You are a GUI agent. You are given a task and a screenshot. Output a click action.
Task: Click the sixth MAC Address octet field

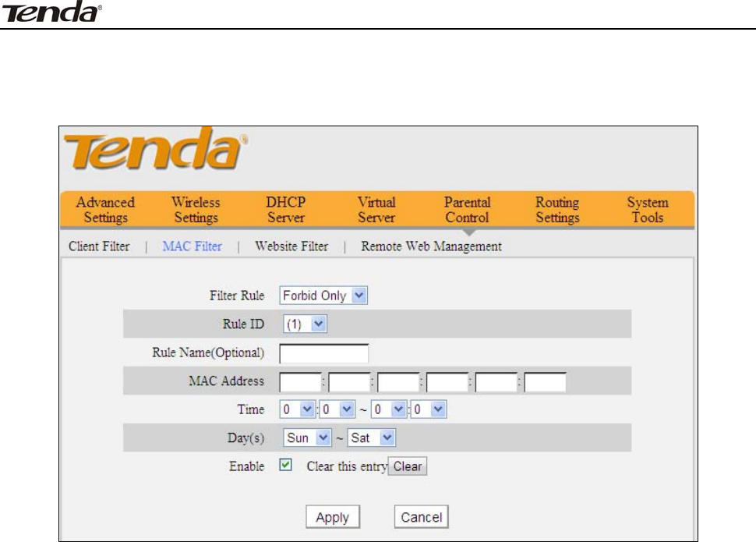click(546, 382)
